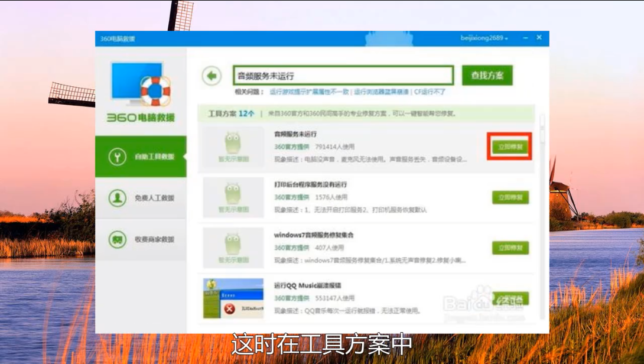
Task: Click the green back arrow icon
Action: [x=212, y=76]
